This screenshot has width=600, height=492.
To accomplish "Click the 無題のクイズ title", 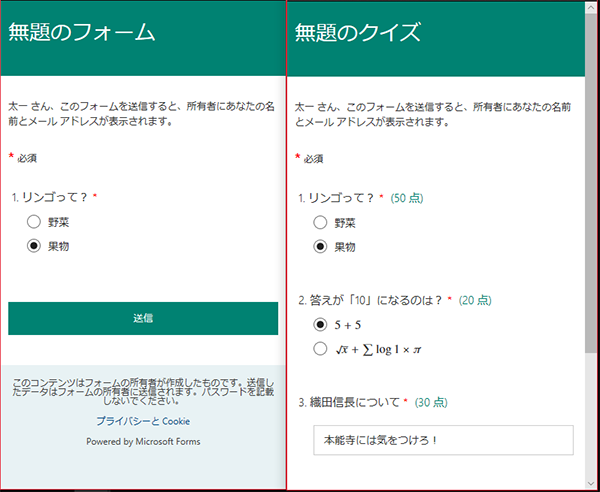I will pyautogui.click(x=358, y=32).
